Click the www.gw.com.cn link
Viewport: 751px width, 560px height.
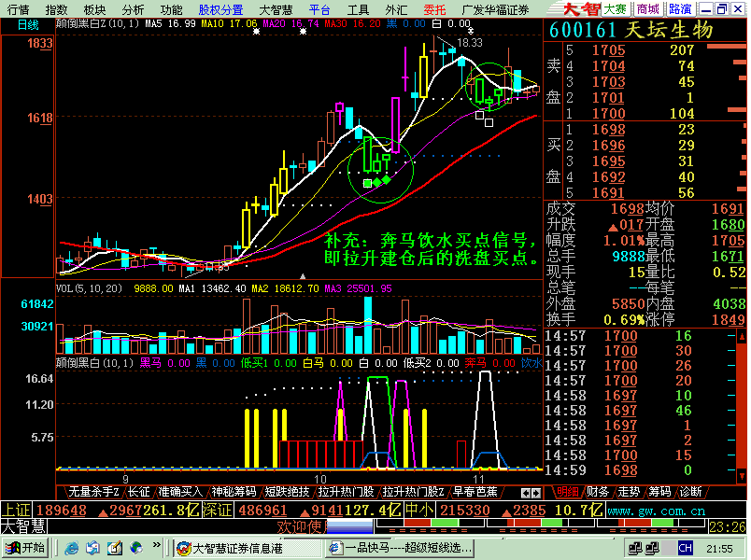pyautogui.click(x=656, y=511)
